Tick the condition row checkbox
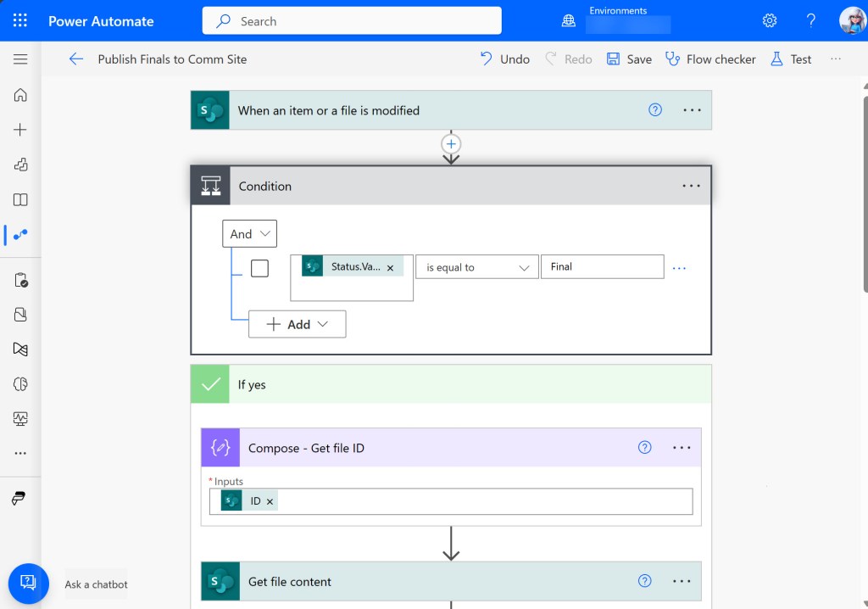 point(260,268)
